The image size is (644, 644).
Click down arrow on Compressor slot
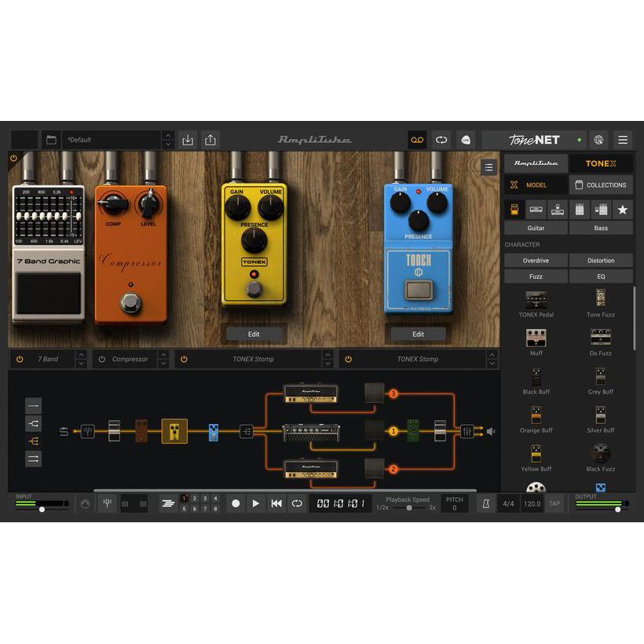[163, 364]
